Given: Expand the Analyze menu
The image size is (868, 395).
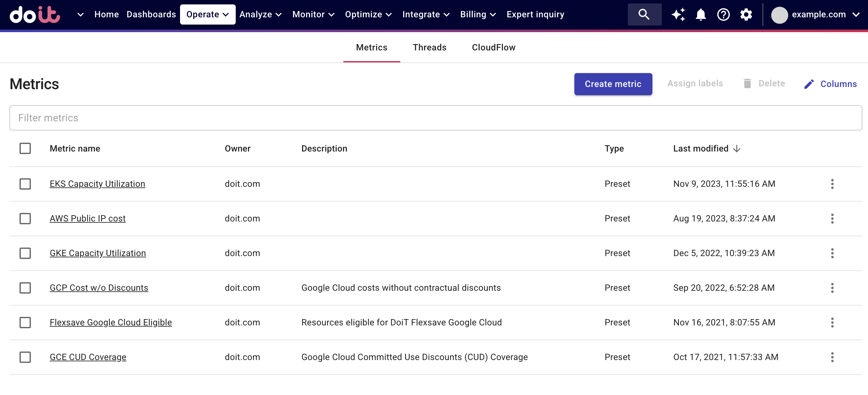Looking at the screenshot, I should point(260,14).
